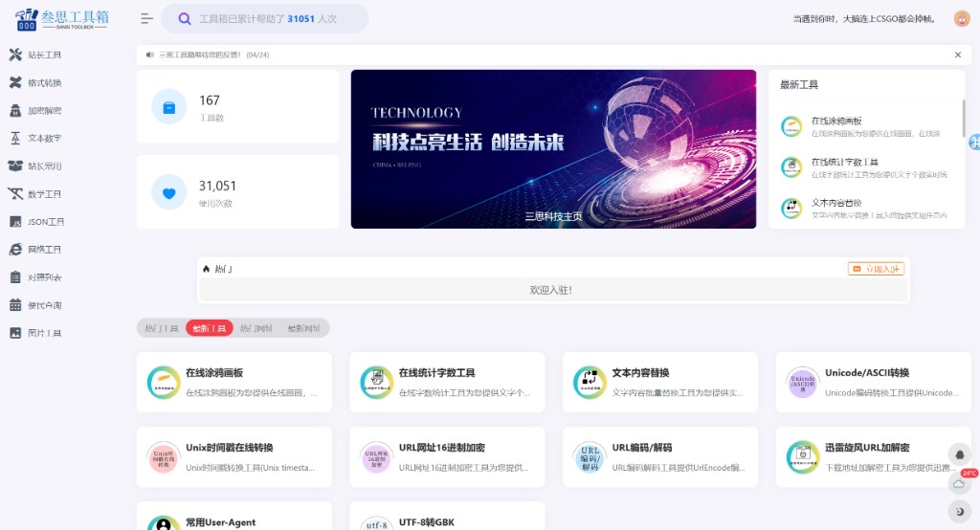Open the 常用User-Agent card title
Viewport: 980px width, 530px height.
click(221, 522)
